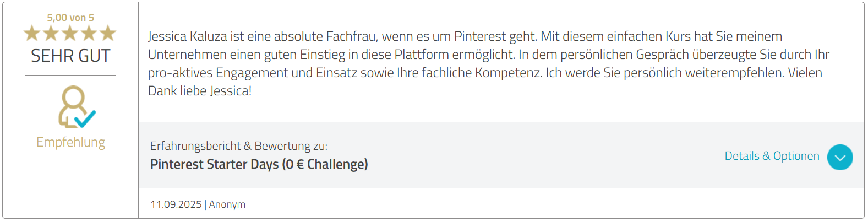The image size is (868, 221).
Task: Select the middle star of the rating
Action: pos(70,34)
